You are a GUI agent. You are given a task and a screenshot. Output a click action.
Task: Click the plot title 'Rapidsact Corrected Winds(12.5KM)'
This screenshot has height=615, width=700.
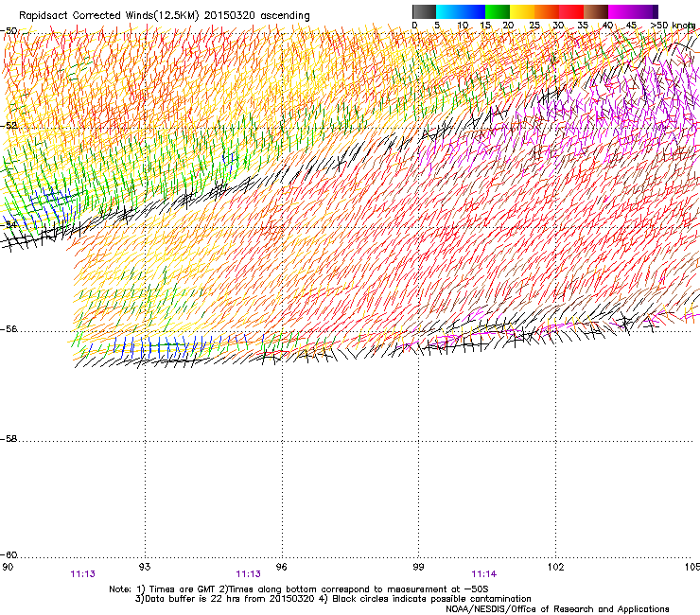(109, 15)
